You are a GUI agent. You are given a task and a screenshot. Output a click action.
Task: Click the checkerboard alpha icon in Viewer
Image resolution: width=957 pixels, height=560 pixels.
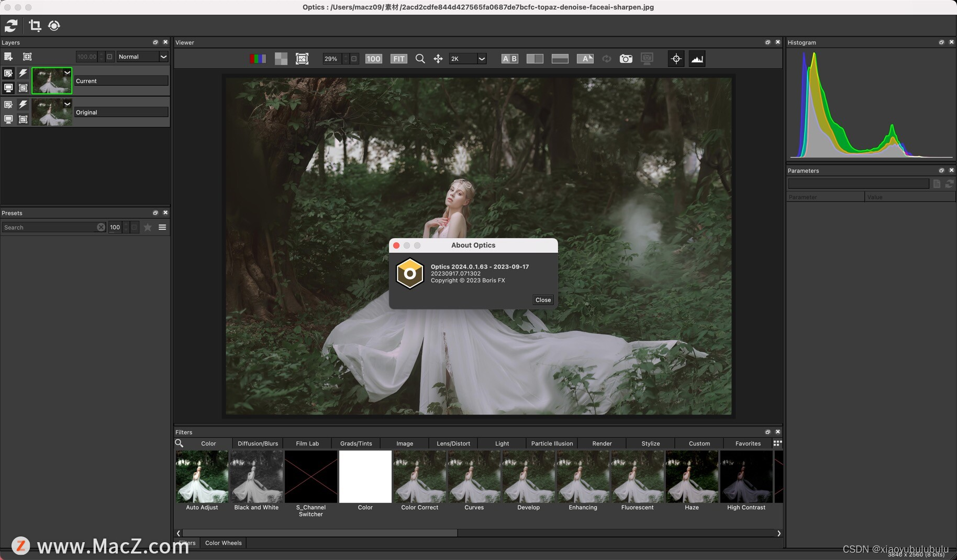click(x=281, y=59)
